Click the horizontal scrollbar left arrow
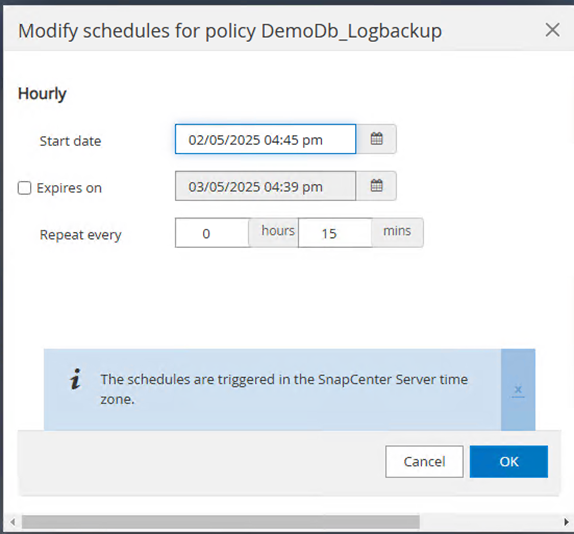This screenshot has height=534, width=574. [x=13, y=522]
